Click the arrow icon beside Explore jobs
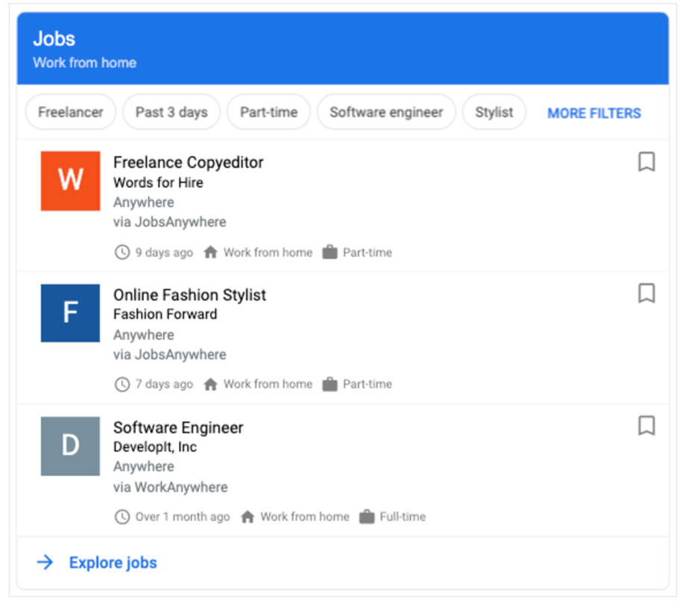The height and width of the screenshot is (616, 698). pos(45,562)
